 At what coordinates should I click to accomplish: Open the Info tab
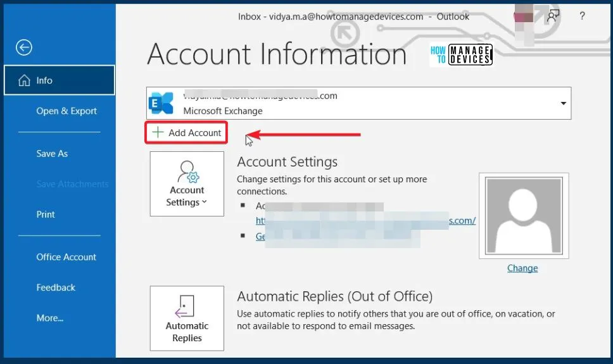pyautogui.click(x=60, y=80)
